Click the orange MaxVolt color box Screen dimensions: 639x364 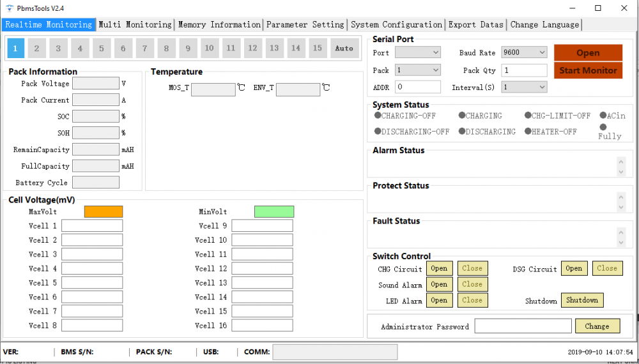tap(104, 212)
